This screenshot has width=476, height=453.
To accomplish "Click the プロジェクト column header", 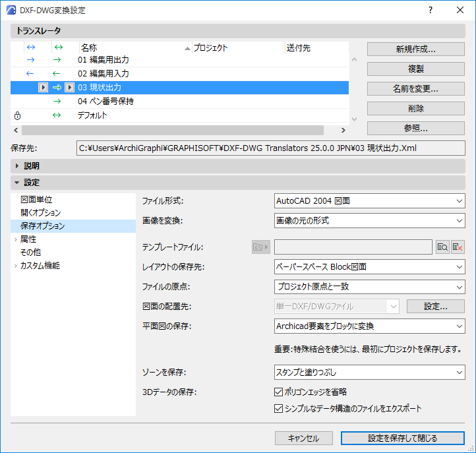I will [239, 47].
